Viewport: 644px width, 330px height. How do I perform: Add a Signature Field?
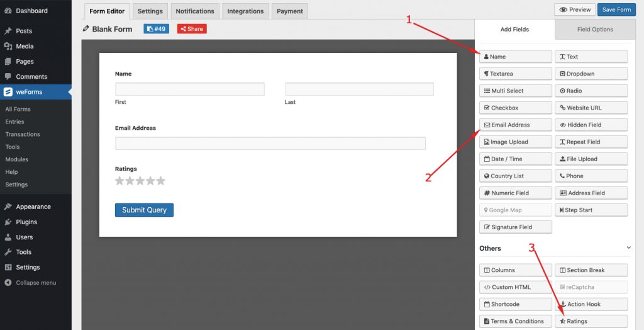[516, 227]
